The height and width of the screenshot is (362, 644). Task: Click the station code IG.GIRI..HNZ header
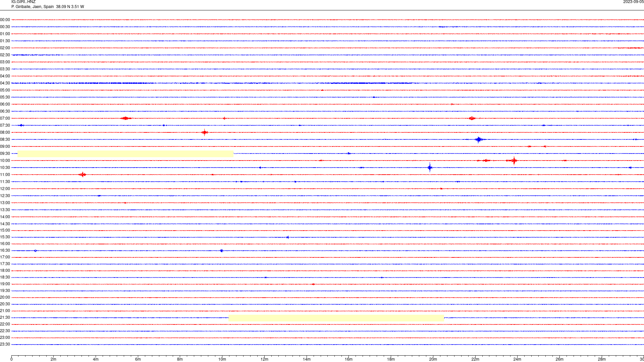click(x=23, y=2)
